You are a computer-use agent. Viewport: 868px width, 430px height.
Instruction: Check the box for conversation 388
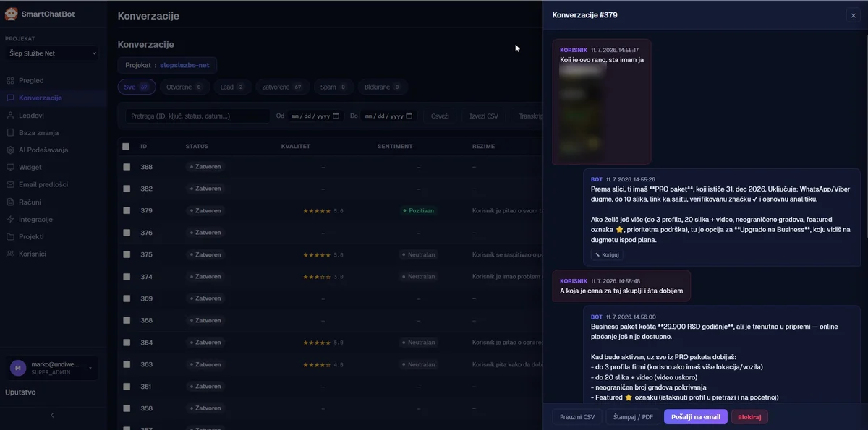126,167
